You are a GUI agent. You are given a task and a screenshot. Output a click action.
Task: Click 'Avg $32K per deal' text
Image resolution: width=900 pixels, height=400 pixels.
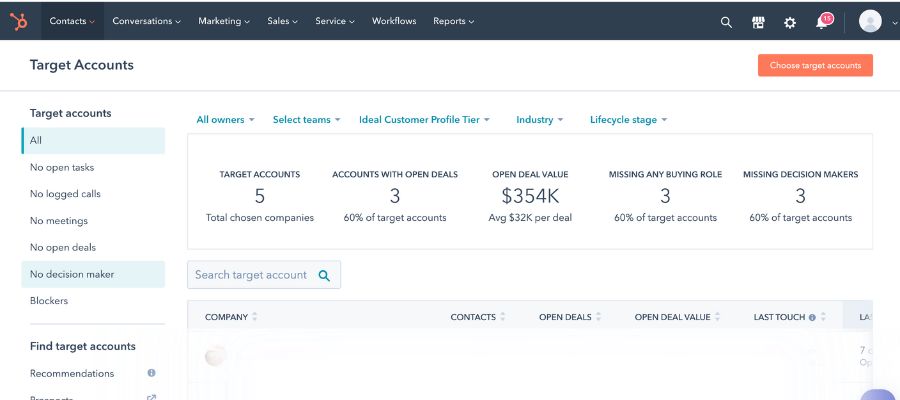pyautogui.click(x=530, y=218)
